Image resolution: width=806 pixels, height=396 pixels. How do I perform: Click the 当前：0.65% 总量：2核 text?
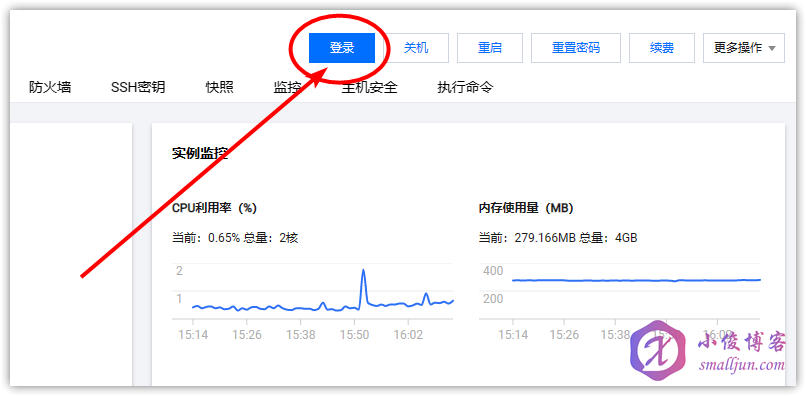click(x=235, y=238)
